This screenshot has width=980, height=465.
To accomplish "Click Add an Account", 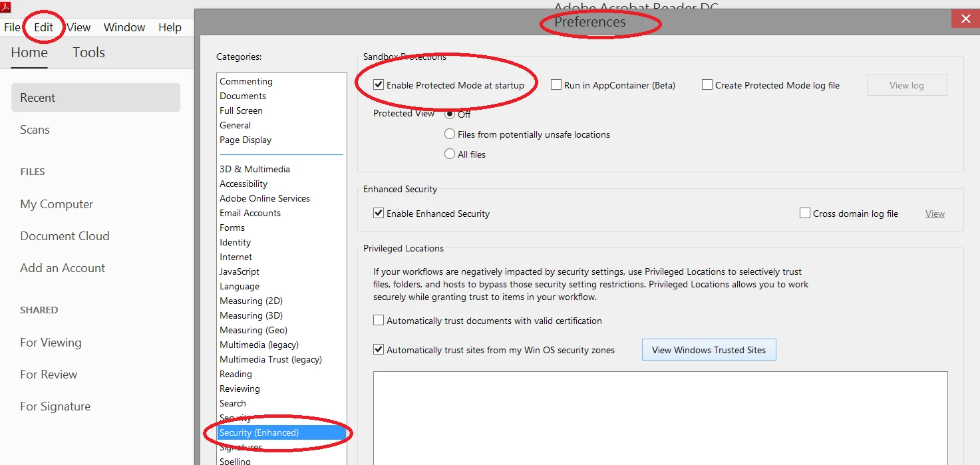I will 63,268.
